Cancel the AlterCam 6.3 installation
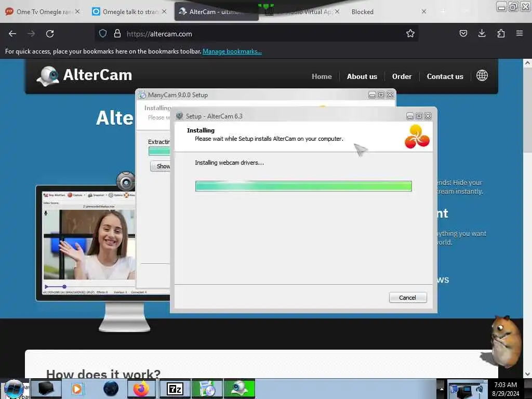532x399 pixels. (x=408, y=298)
